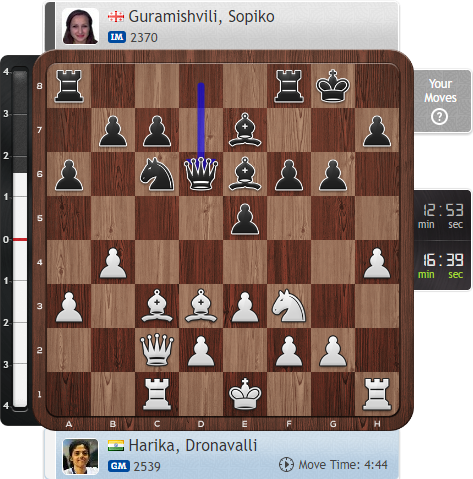Select the black knight on c6
The image size is (473, 479).
(x=157, y=174)
